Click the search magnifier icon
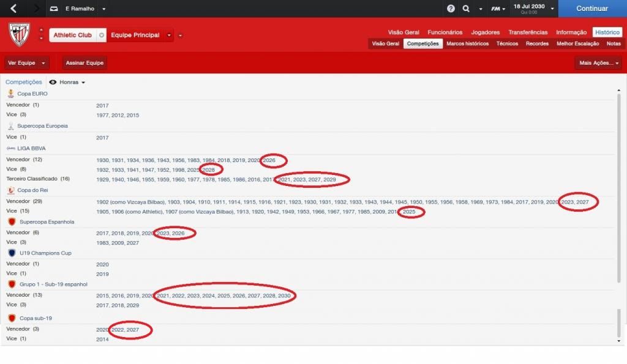The image size is (627, 364). click(466, 9)
